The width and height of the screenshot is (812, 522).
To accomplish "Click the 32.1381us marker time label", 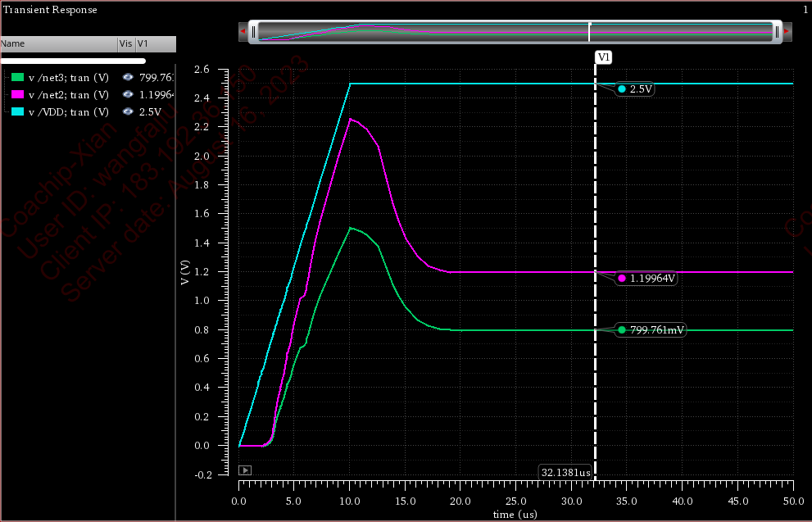I will click(x=565, y=473).
